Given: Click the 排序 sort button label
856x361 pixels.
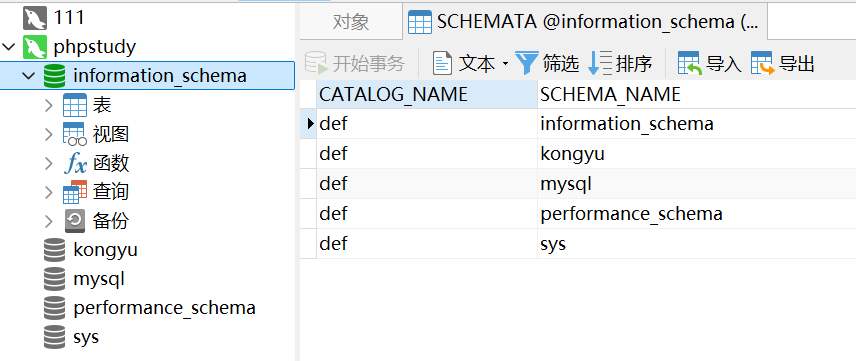Looking at the screenshot, I should pos(634,64).
